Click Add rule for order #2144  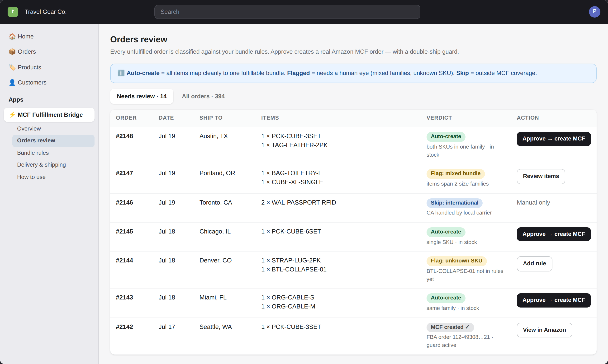pos(534,264)
